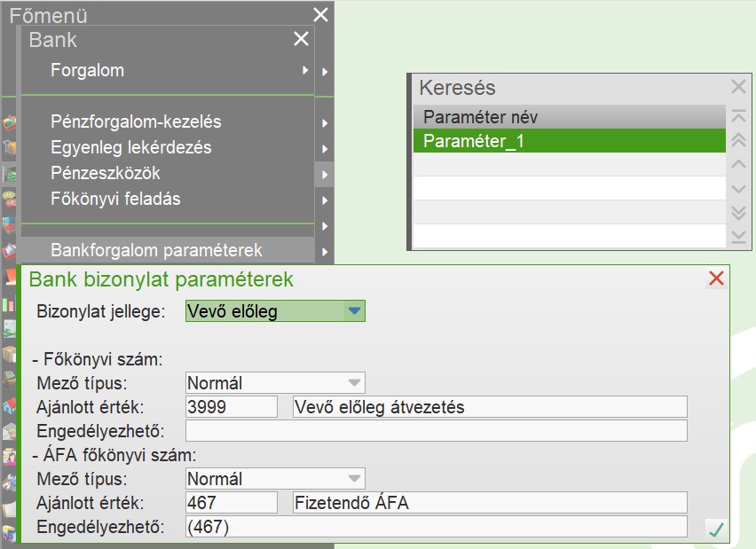Screen dimensions: 756x549
Task: Open the tools sidebar icon
Action: (9, 481)
